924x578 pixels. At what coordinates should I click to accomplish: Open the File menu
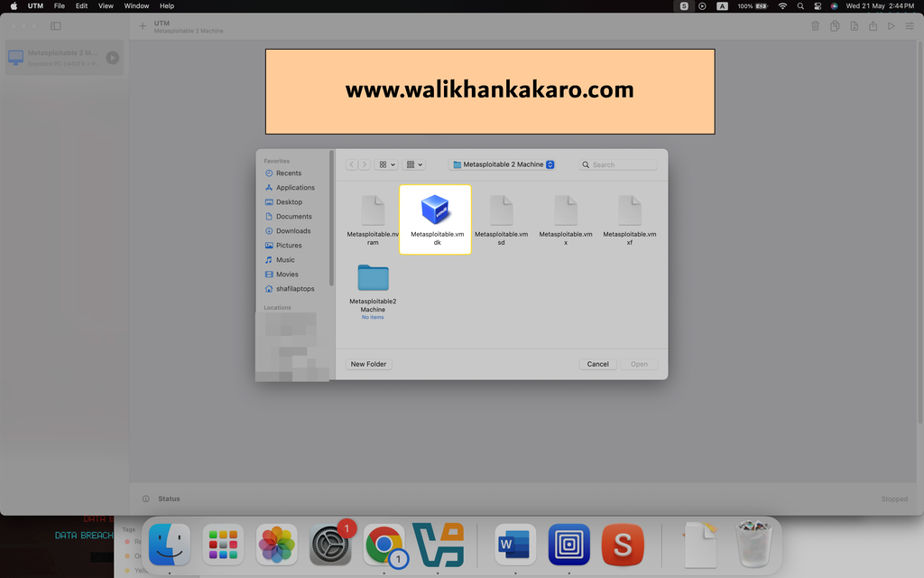(60, 6)
